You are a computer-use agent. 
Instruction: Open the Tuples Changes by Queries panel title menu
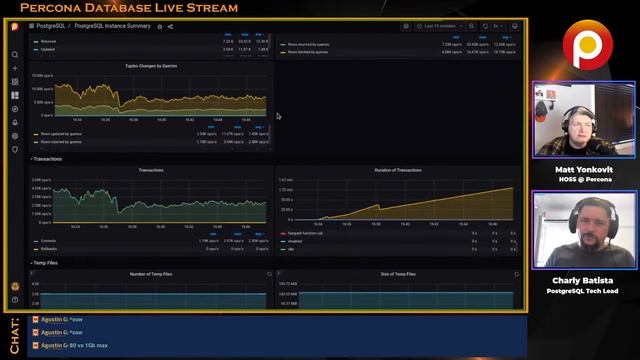pos(151,66)
